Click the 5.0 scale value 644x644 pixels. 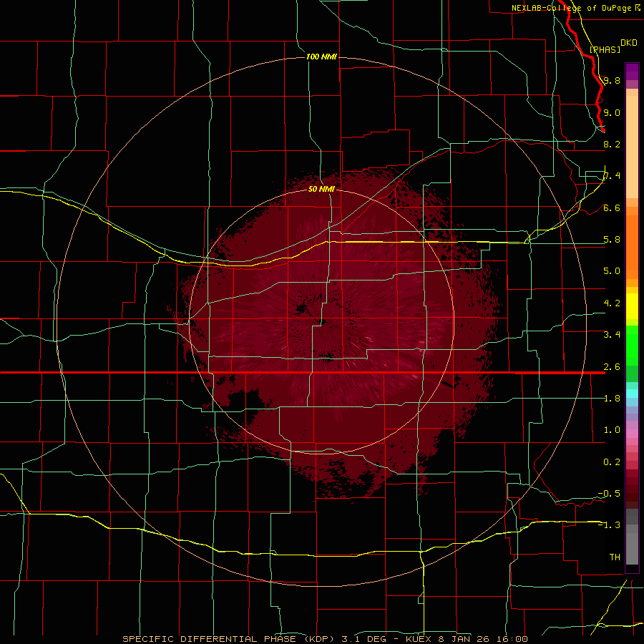click(612, 271)
